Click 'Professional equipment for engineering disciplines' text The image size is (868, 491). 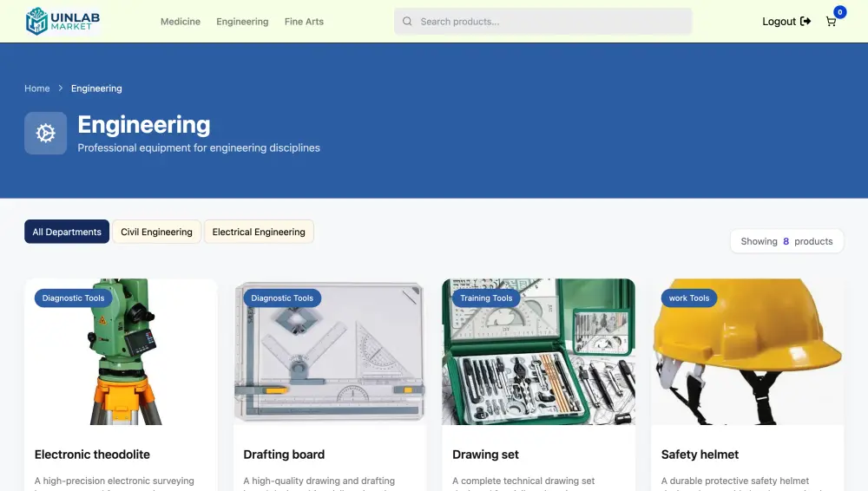pyautogui.click(x=199, y=147)
